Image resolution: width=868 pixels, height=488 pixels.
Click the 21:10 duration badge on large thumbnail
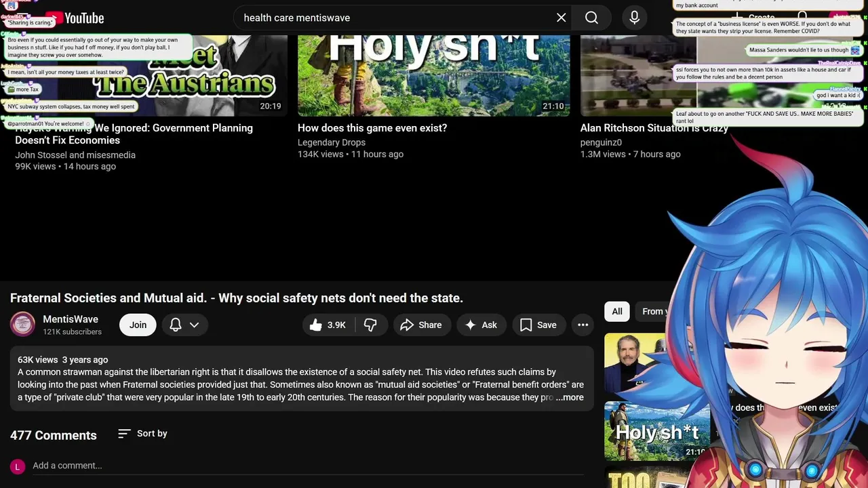(x=553, y=106)
